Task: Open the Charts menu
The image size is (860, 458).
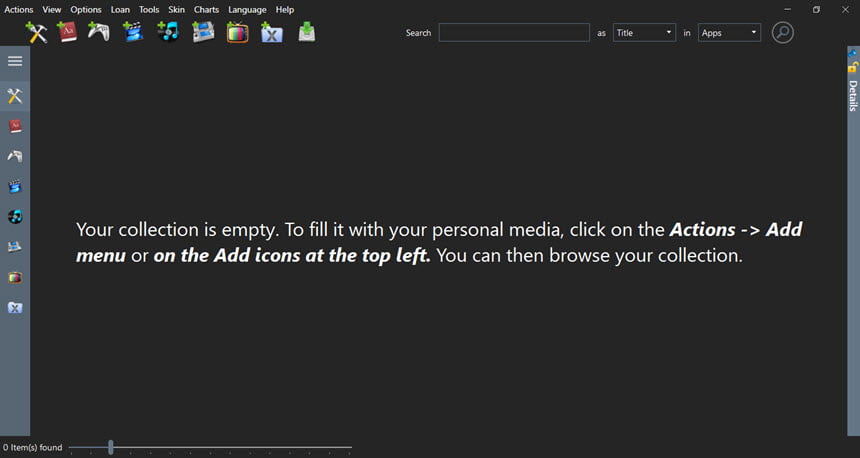Action: (206, 9)
